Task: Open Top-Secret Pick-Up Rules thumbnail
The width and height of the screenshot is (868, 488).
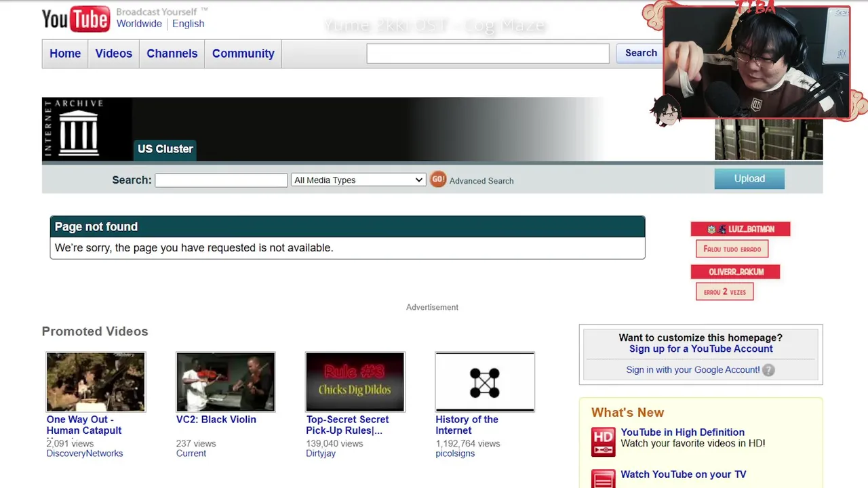Action: pos(355,382)
